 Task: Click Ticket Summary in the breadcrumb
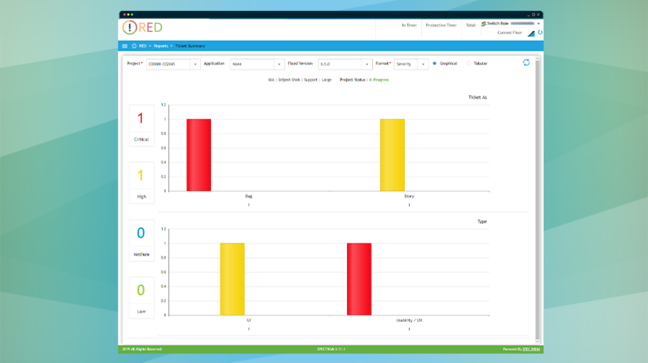(190, 46)
